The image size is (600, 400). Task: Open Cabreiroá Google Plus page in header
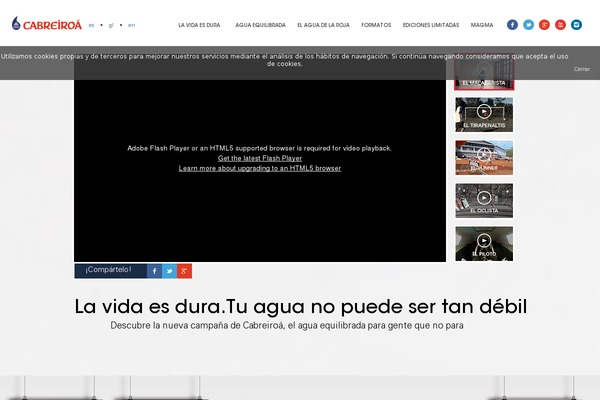tap(544, 25)
